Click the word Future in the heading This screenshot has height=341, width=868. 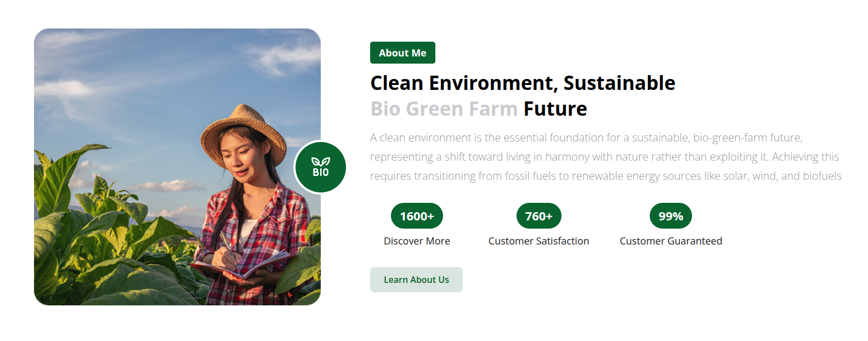555,109
